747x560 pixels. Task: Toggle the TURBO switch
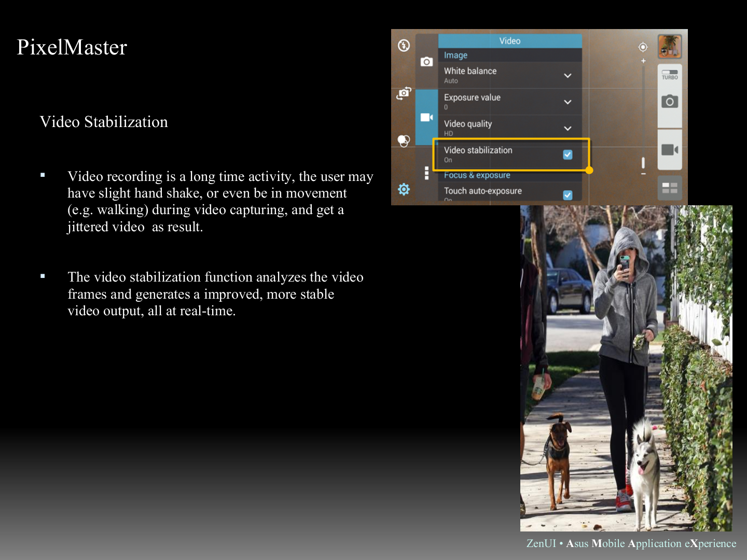point(669,74)
